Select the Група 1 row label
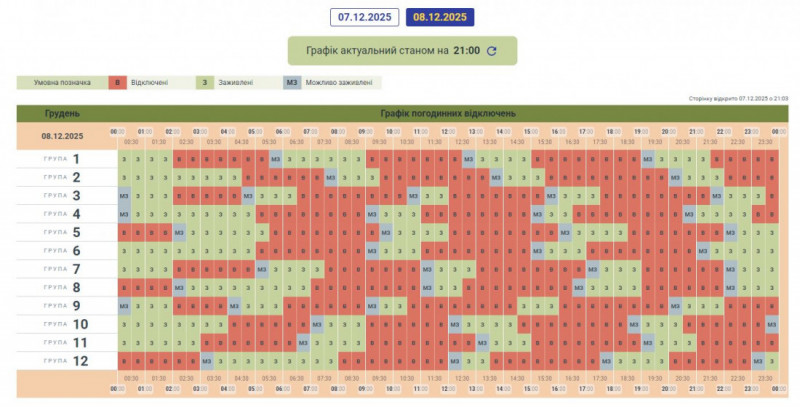 tap(62, 159)
